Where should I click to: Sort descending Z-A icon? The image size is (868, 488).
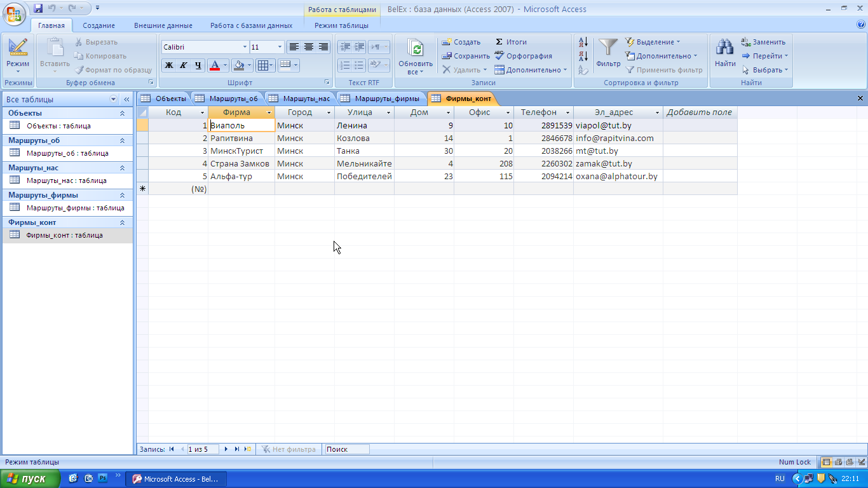point(583,56)
